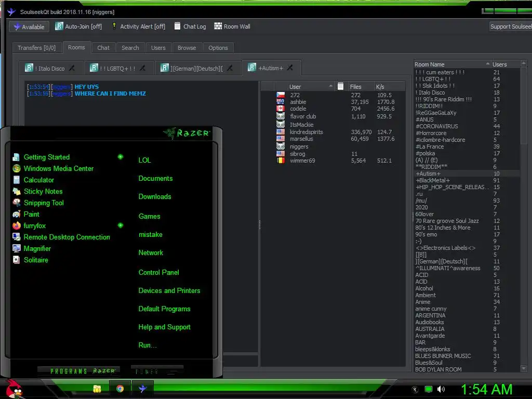Viewport: 532px width, 399px height.
Task: Select user ashbie in the user list
Action: coord(298,102)
